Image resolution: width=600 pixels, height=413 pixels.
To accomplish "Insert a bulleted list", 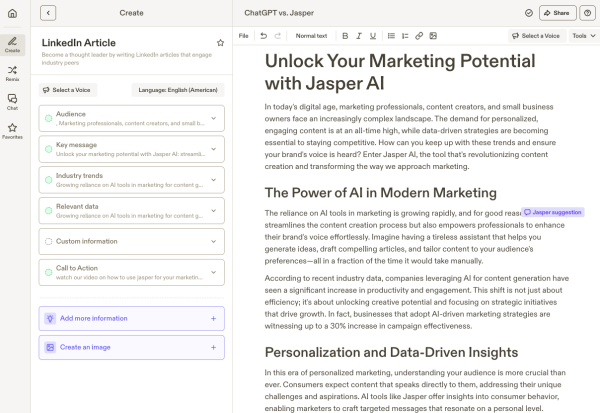I will coord(391,36).
